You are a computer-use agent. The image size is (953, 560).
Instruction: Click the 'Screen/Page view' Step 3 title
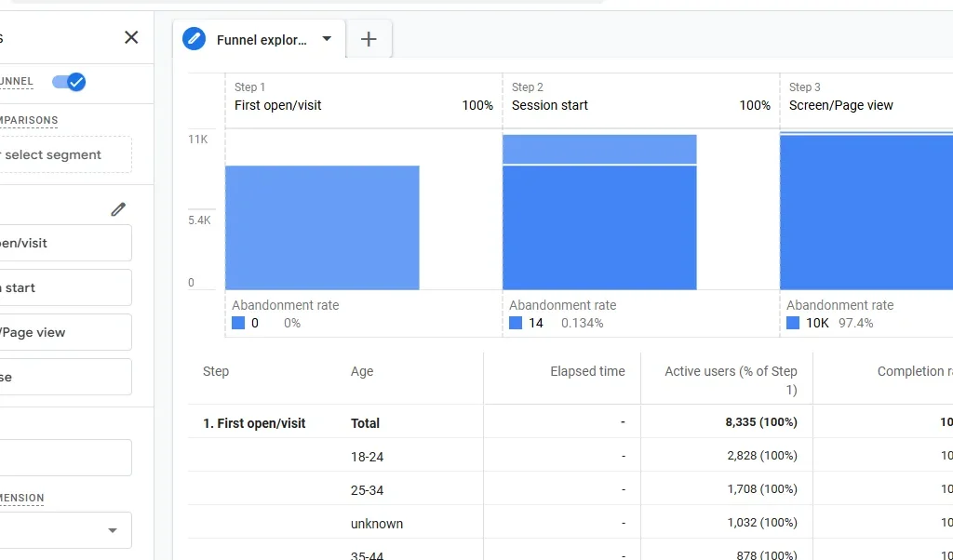click(840, 106)
